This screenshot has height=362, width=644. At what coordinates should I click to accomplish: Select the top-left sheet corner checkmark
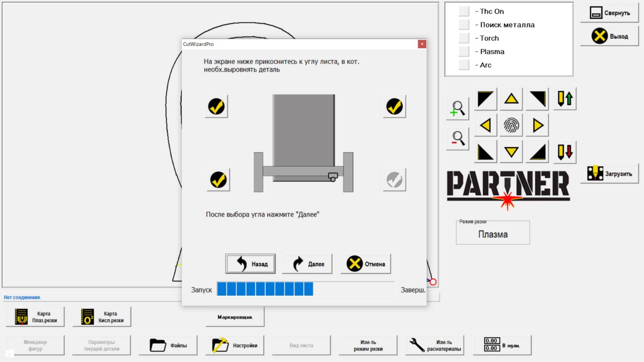216,106
